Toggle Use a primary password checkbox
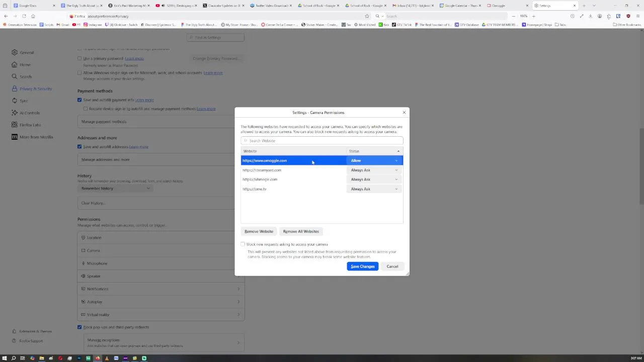Screen dimensions: 644x362 tap(79, 58)
